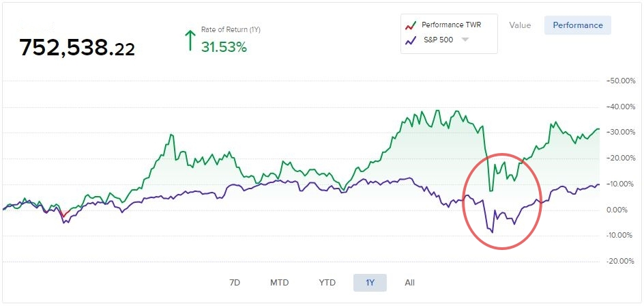
Task: Click the +50.00% axis label
Action: click(621, 81)
